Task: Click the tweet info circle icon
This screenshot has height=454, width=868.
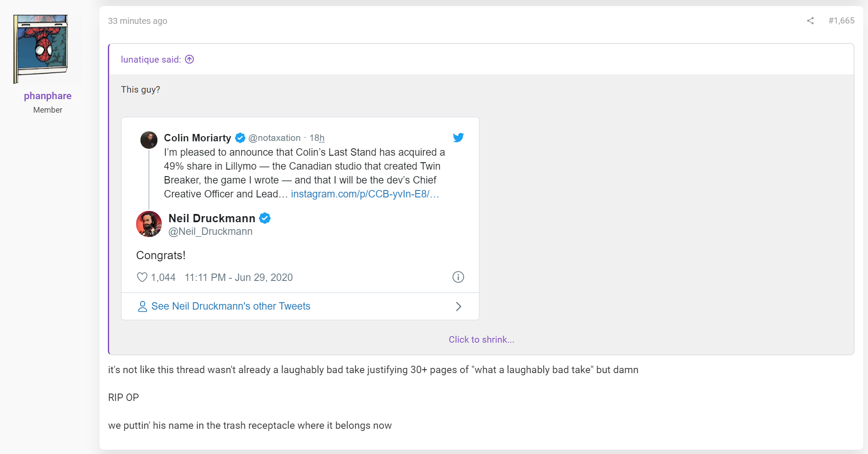Action: (x=458, y=277)
